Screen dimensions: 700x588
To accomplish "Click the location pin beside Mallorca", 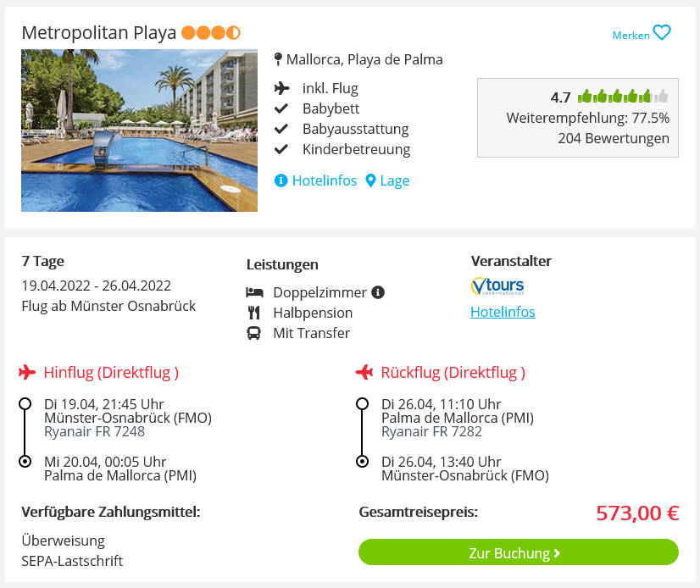I will (278, 59).
